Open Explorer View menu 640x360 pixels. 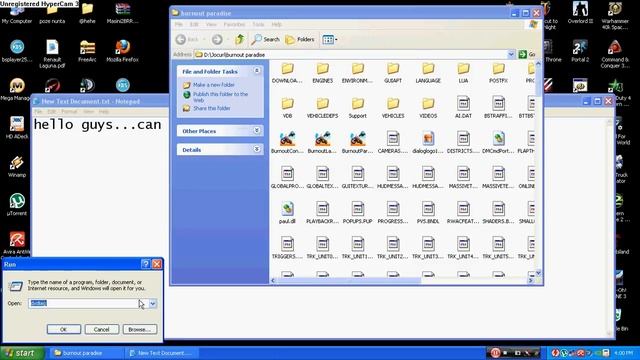[x=211, y=24]
